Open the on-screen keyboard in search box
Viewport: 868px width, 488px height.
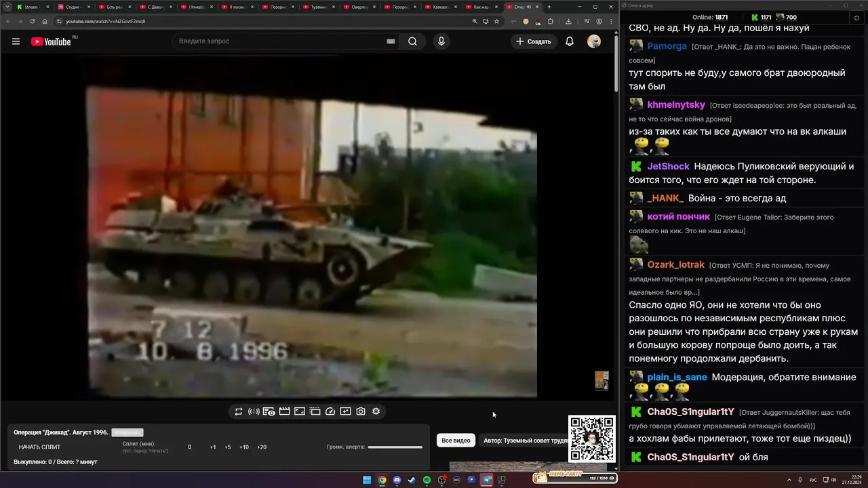tap(391, 41)
